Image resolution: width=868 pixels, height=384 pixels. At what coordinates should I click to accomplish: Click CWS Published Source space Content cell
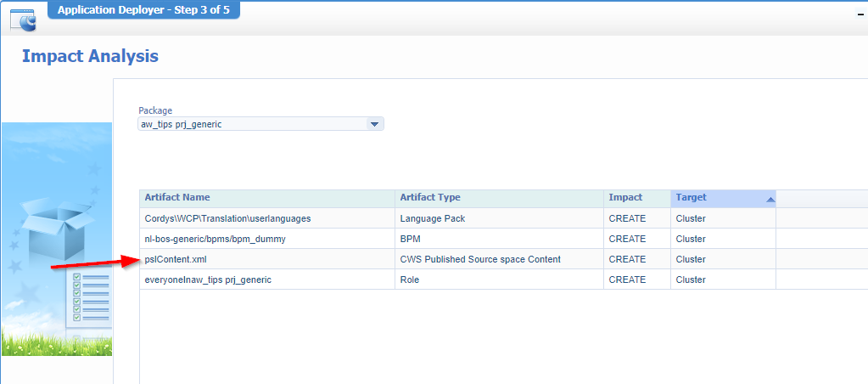tap(480, 259)
